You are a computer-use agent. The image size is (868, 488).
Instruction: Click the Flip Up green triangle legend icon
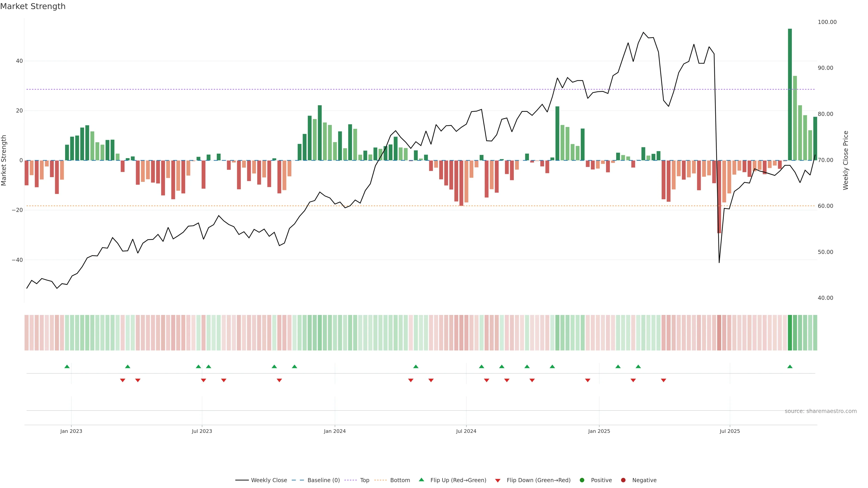421,480
